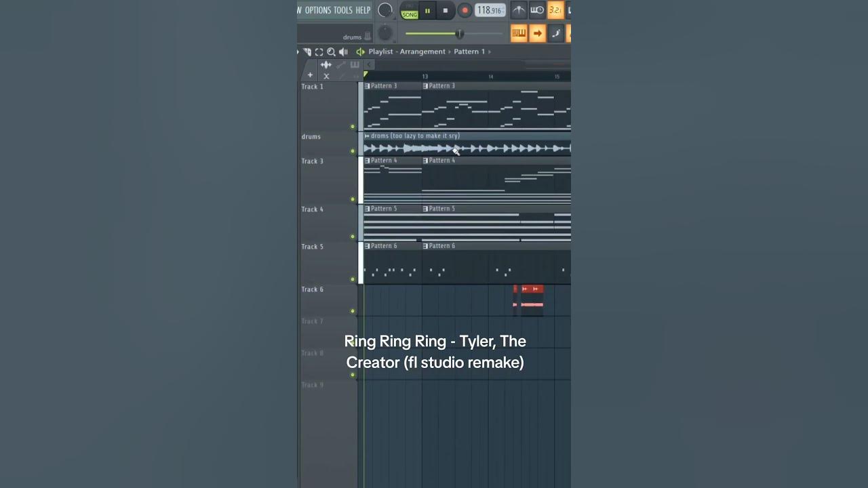This screenshot has width=868, height=488.
Task: Select the droms audio clip title
Action: click(x=415, y=136)
